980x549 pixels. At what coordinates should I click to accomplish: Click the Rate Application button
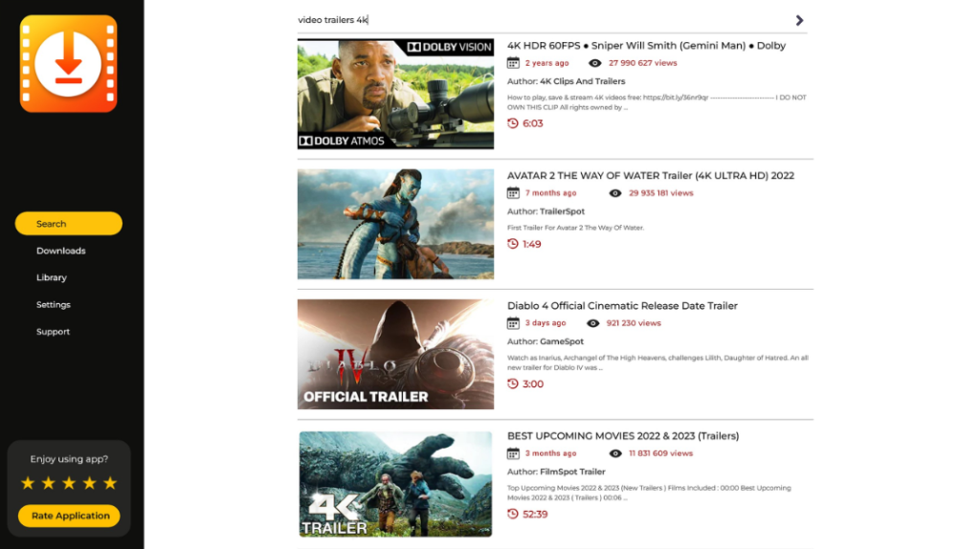pos(70,516)
